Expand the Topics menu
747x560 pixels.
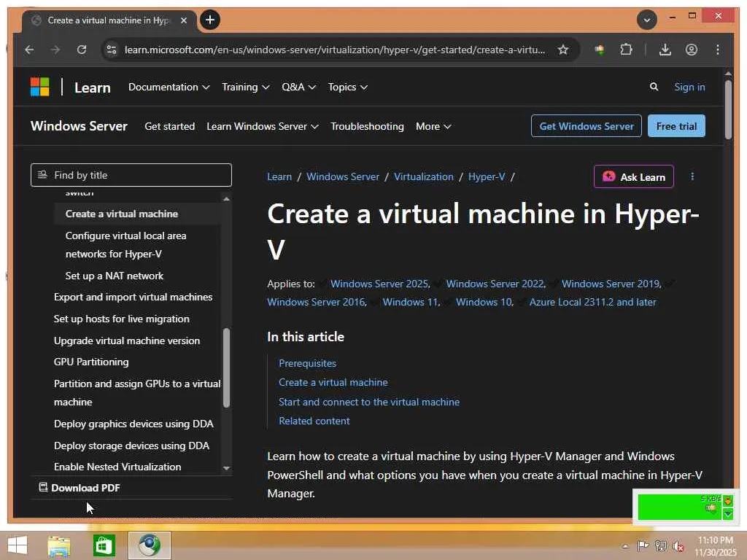point(347,87)
